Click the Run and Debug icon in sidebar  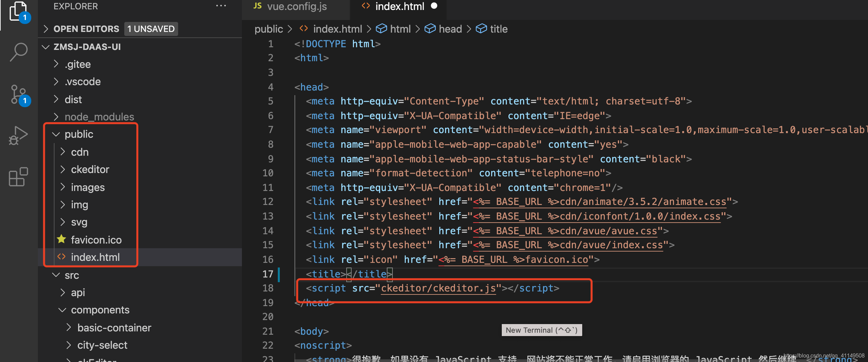[16, 137]
